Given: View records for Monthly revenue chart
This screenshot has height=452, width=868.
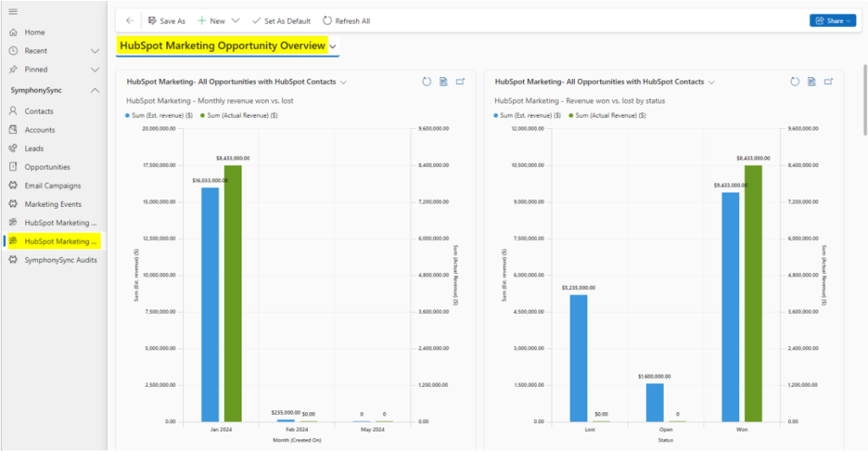Looking at the screenshot, I should (x=443, y=82).
